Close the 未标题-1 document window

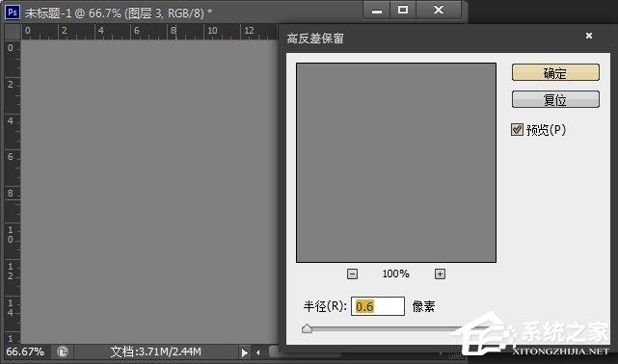[x=439, y=11]
